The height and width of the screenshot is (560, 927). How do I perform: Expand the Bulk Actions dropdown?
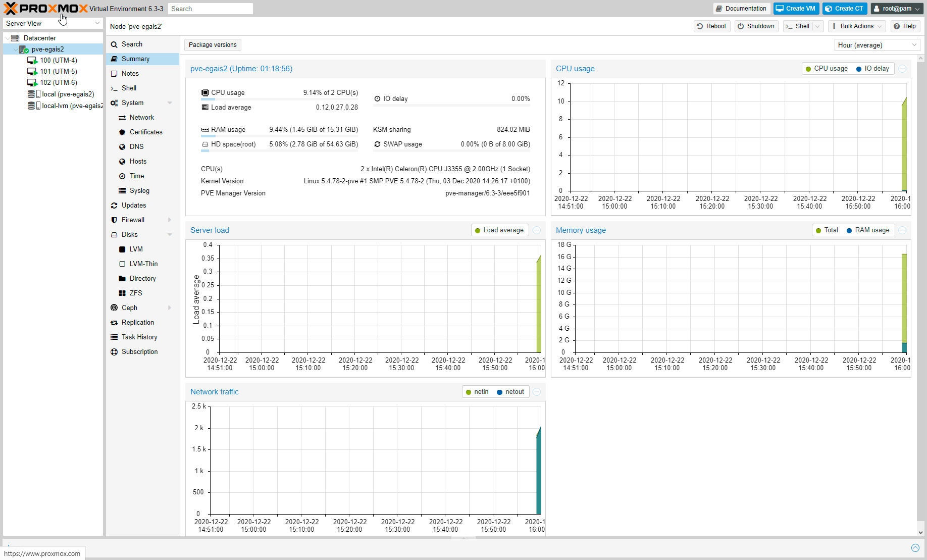click(x=857, y=26)
